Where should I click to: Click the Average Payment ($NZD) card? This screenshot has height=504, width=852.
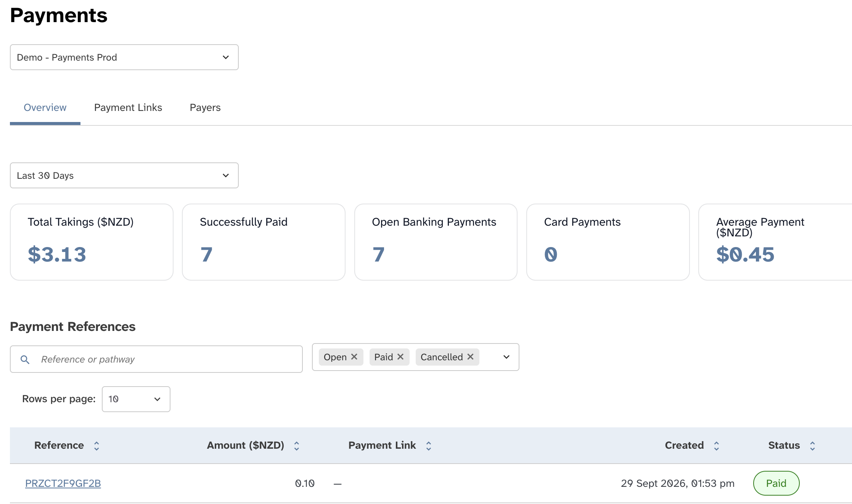[x=775, y=242]
